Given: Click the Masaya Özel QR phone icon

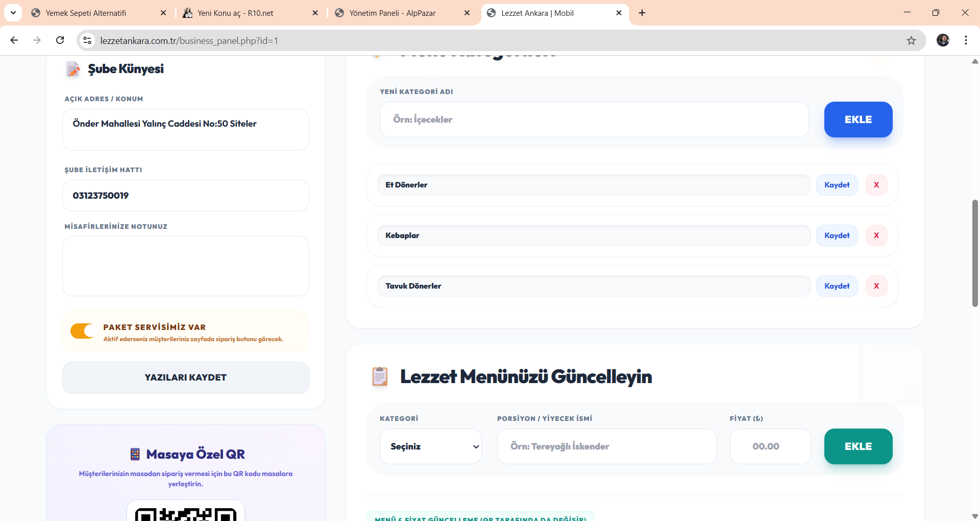Looking at the screenshot, I should point(135,454).
